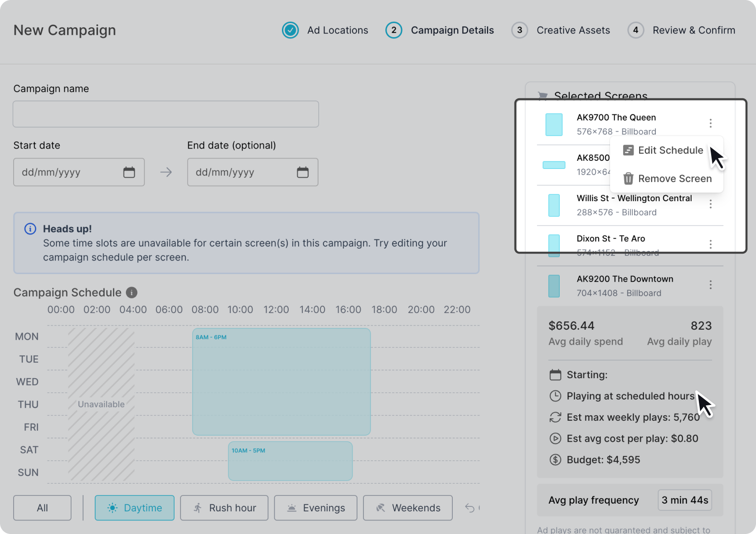Click the 3 min 44s play frequency value
Viewport: 756px width, 534px height.
point(685,500)
